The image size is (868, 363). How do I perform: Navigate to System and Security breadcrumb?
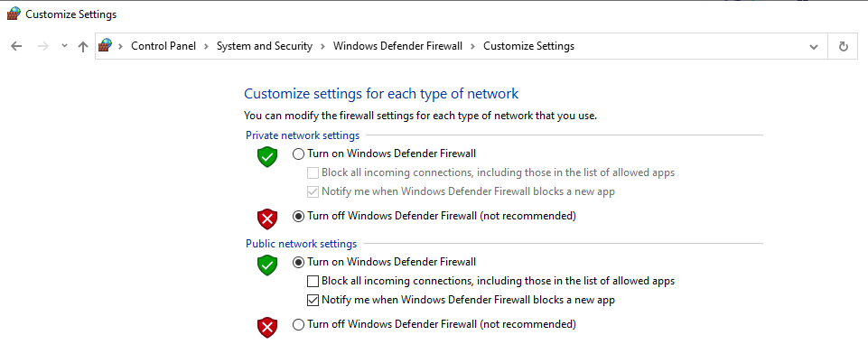click(x=264, y=46)
